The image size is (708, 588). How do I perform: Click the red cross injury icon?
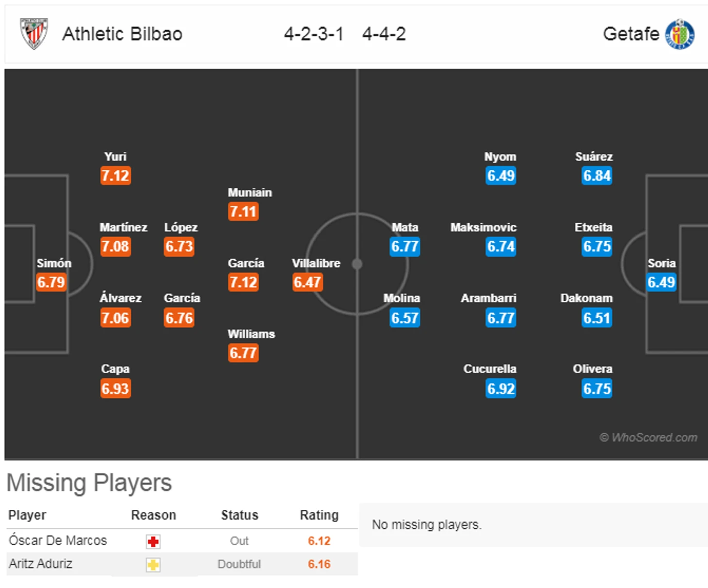[153, 541]
